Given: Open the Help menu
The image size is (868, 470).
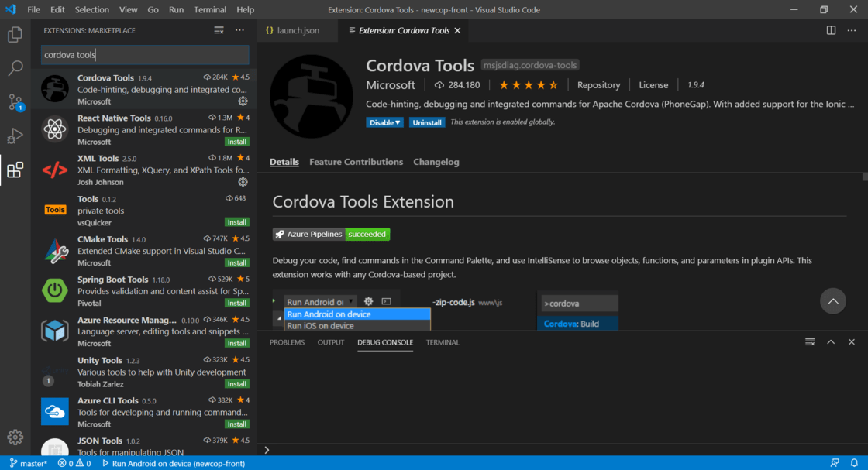Looking at the screenshot, I should click(245, 9).
